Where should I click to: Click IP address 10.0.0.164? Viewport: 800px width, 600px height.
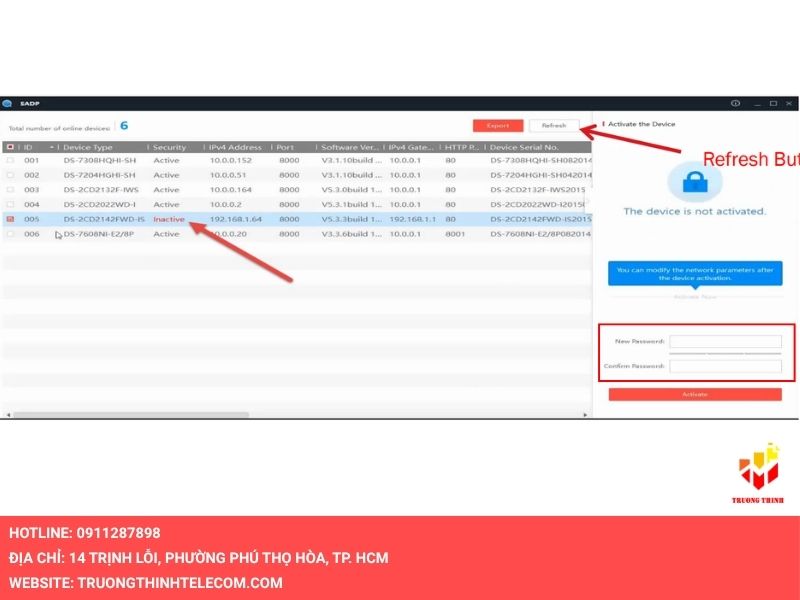click(231, 190)
